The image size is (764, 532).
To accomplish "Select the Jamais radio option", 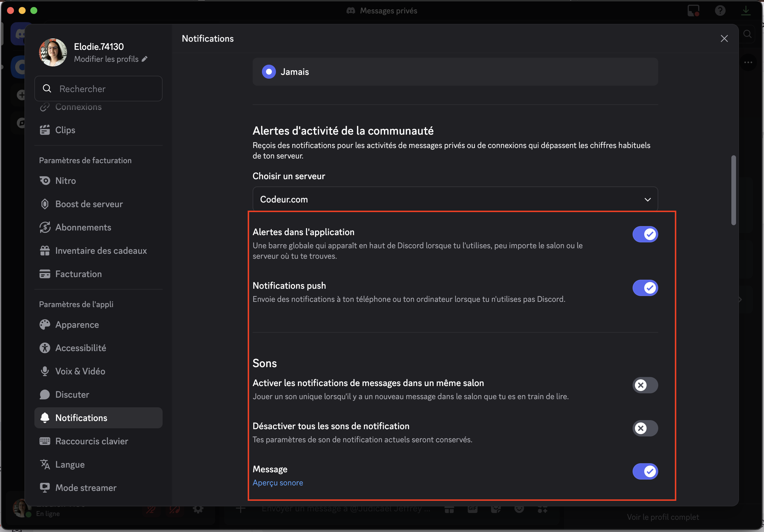I will pos(269,72).
